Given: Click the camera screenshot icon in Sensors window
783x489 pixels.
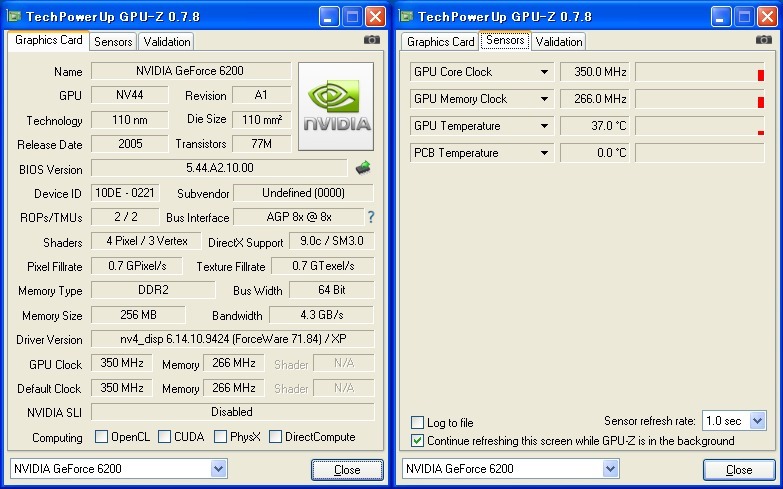Looking at the screenshot, I should [764, 39].
